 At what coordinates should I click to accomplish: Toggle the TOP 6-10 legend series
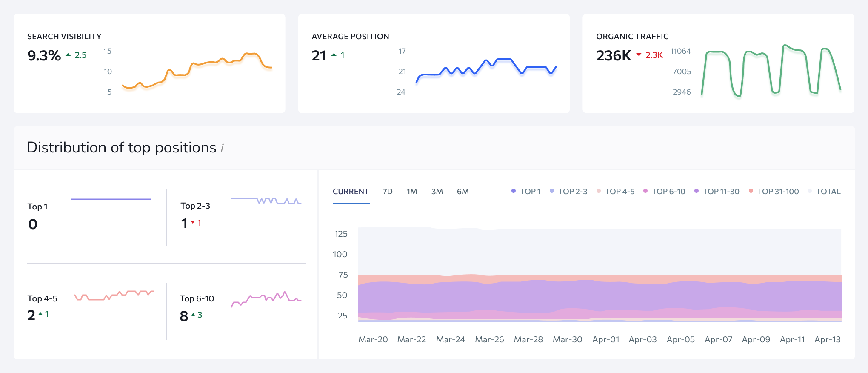coord(664,192)
